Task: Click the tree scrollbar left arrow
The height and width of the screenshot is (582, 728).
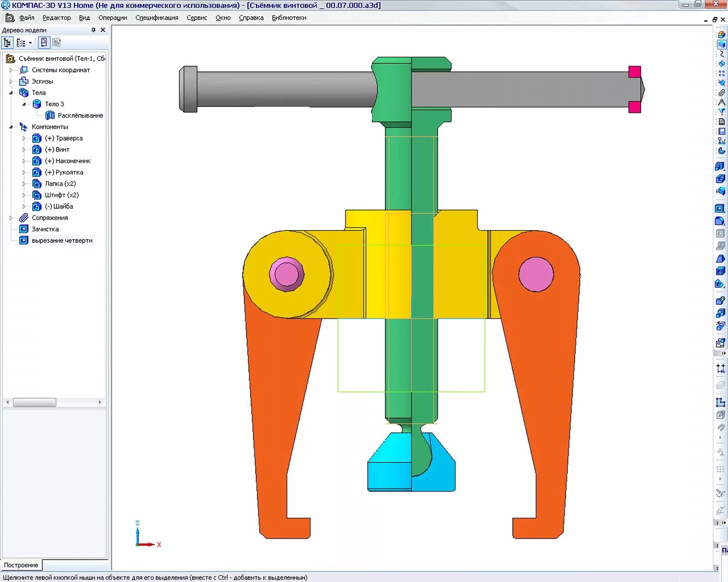Action: 7,402
